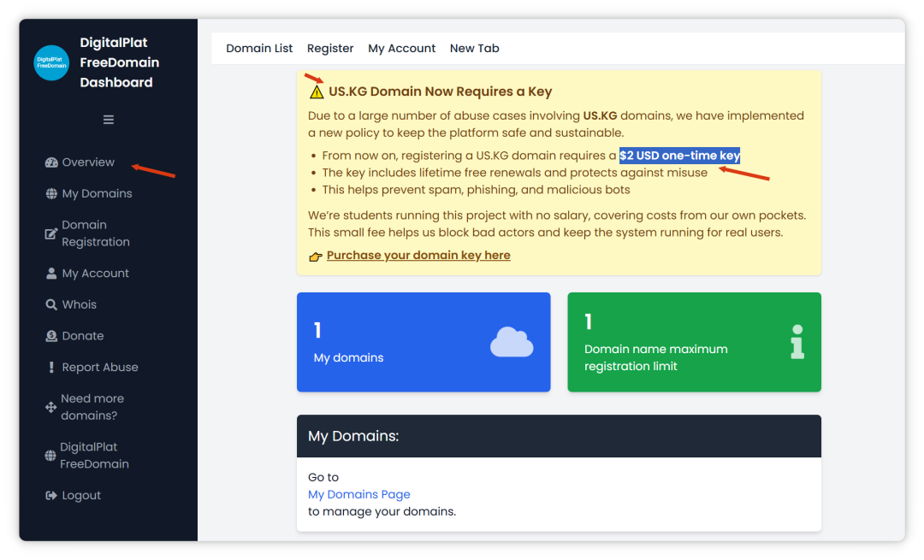Open New Tab in the top navigation
The width and height of the screenshot is (924, 560).
pos(474,49)
